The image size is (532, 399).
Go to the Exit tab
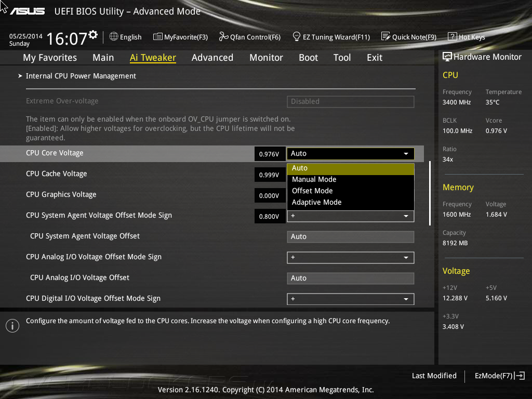(x=375, y=58)
